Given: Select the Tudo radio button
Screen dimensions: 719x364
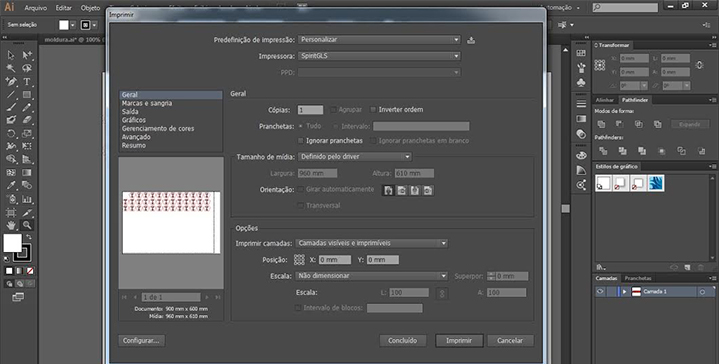Looking at the screenshot, I should [301, 126].
